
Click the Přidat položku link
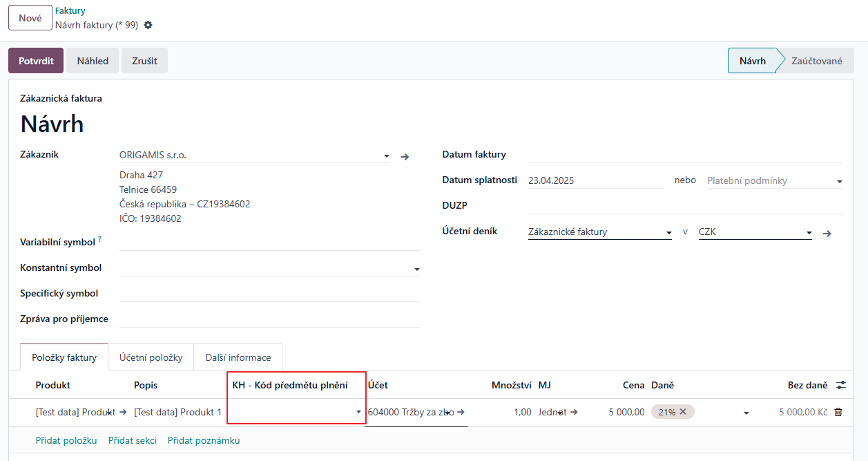(66, 440)
